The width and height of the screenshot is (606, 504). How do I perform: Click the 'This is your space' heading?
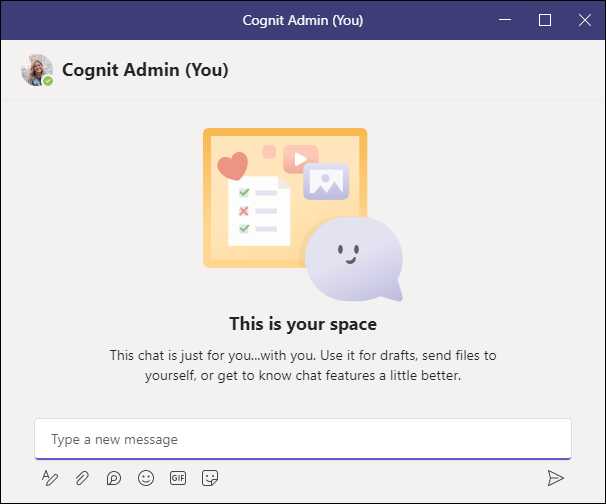pyautogui.click(x=302, y=324)
